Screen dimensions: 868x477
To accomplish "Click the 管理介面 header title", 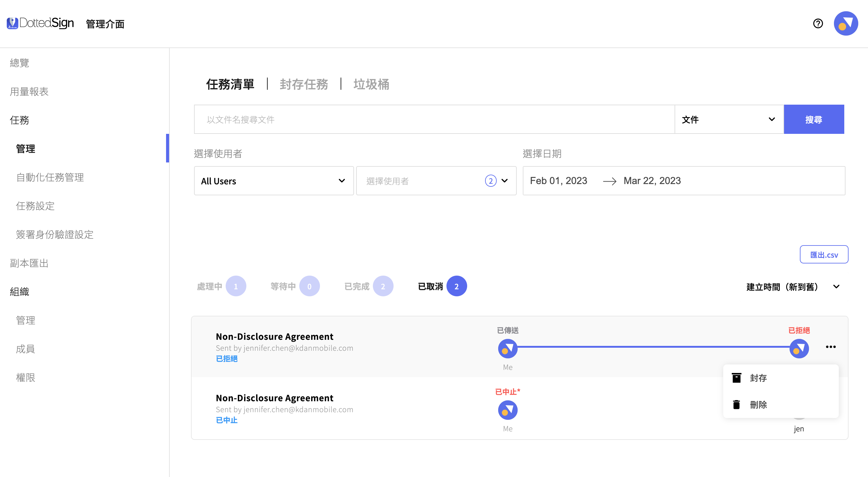I will pyautogui.click(x=105, y=24).
